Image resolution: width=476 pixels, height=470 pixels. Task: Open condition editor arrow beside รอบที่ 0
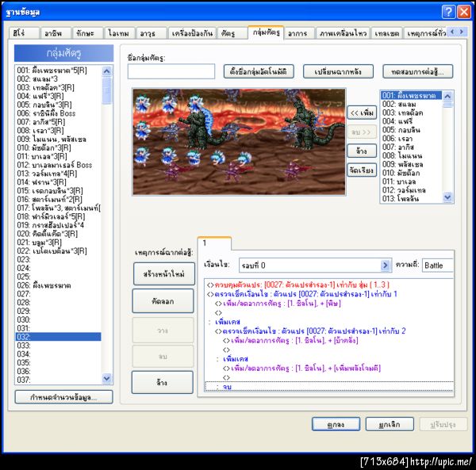coord(385,266)
